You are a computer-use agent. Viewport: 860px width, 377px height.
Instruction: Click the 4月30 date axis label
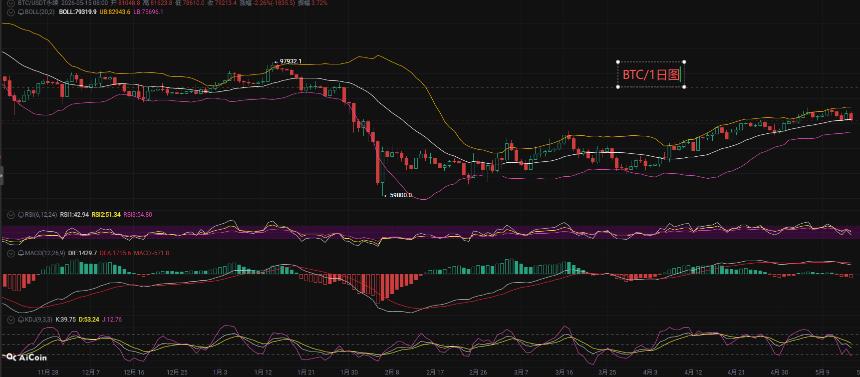tap(779, 372)
